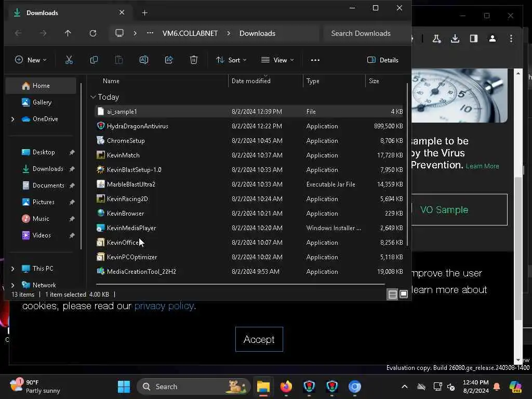Select KevinBrowser file
This screenshot has width=532, height=399.
click(249, 214)
